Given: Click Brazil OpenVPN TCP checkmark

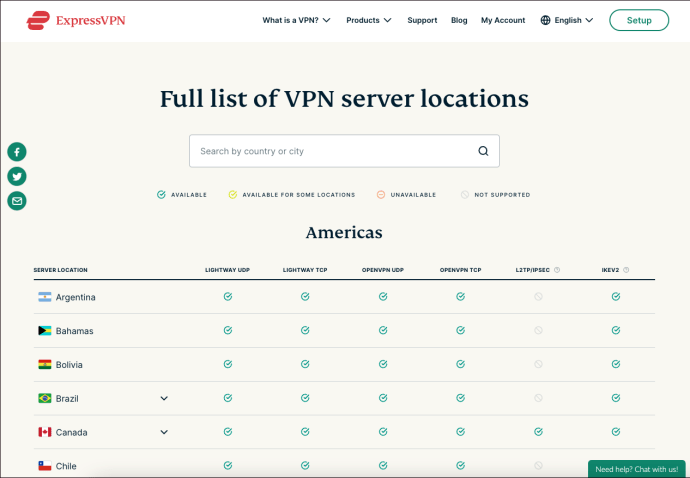Looking at the screenshot, I should [x=460, y=398].
